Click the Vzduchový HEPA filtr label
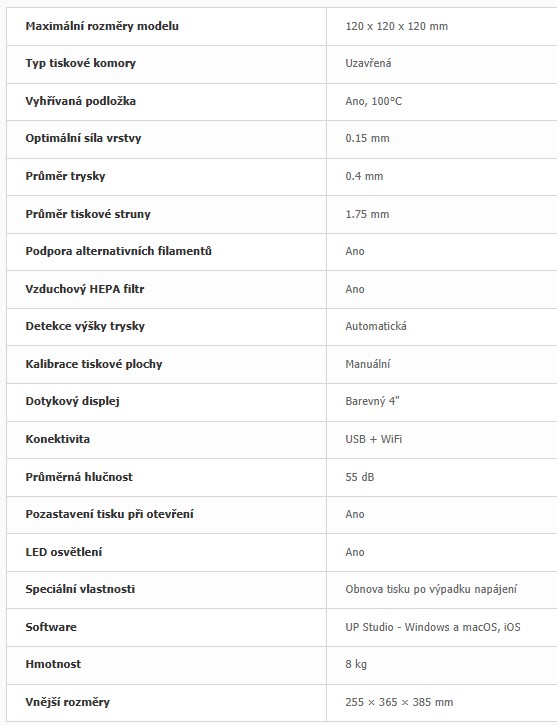The height and width of the screenshot is (725, 557). coord(85,289)
